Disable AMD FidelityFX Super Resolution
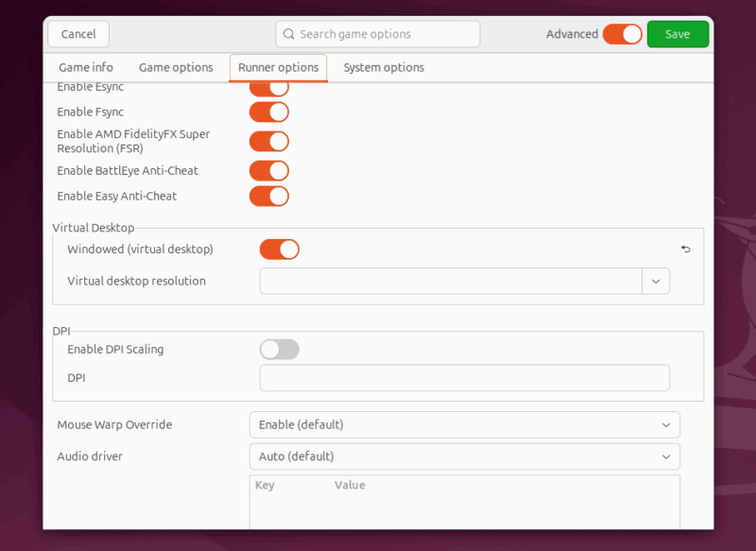The image size is (756, 551). [x=269, y=141]
